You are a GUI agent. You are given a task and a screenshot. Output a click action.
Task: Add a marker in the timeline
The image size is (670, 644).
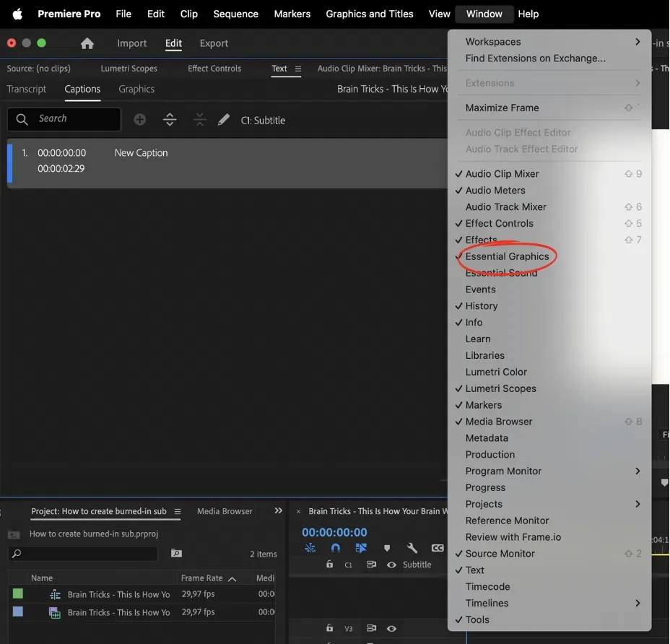387,548
